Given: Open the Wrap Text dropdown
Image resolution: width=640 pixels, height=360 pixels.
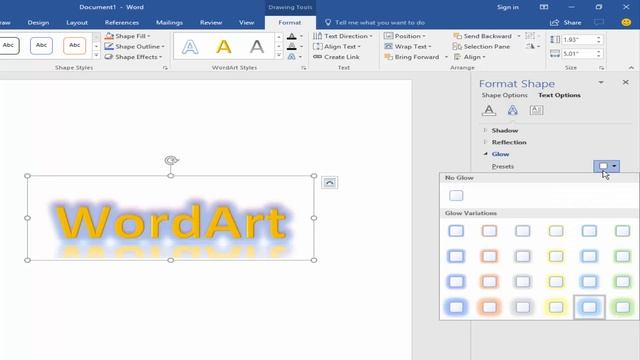Looking at the screenshot, I should 408,47.
